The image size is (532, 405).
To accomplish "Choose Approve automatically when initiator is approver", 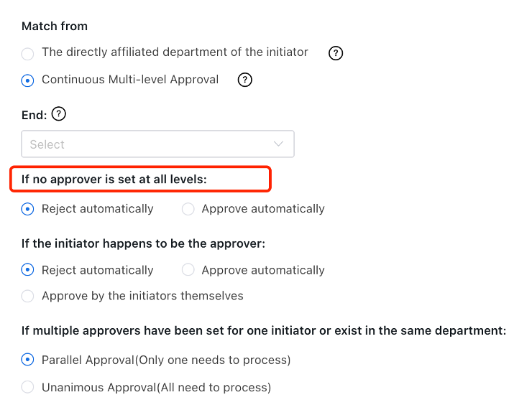I will [x=188, y=271].
